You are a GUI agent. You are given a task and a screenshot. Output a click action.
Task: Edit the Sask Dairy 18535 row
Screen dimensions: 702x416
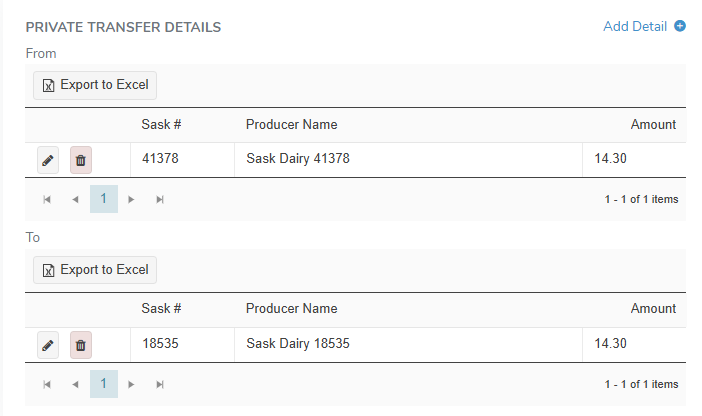tap(47, 345)
